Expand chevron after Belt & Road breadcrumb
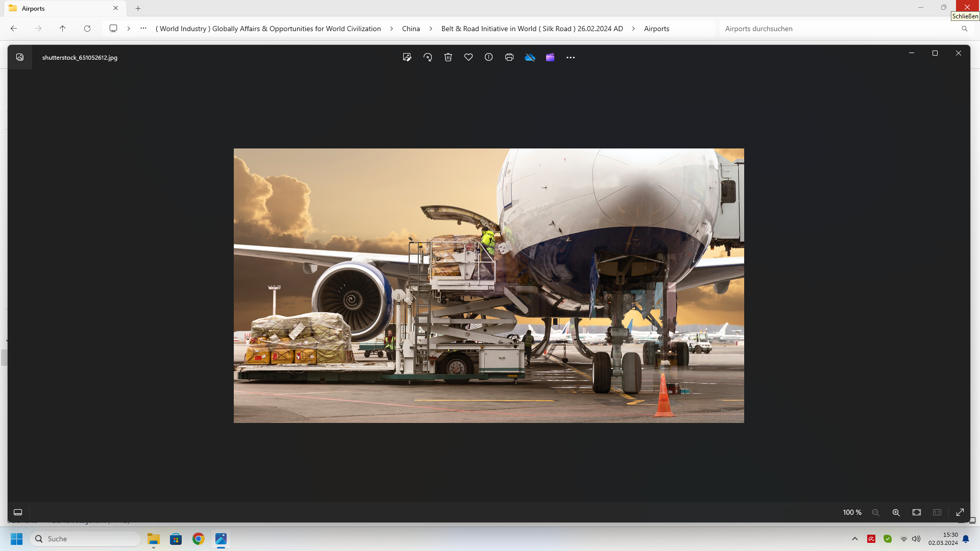This screenshot has height=551, width=980. [633, 29]
